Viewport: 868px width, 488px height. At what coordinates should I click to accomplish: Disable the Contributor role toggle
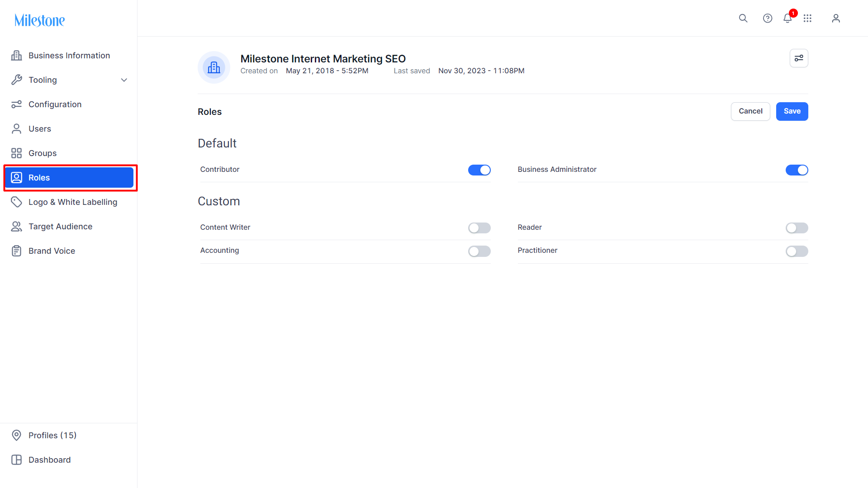479,170
